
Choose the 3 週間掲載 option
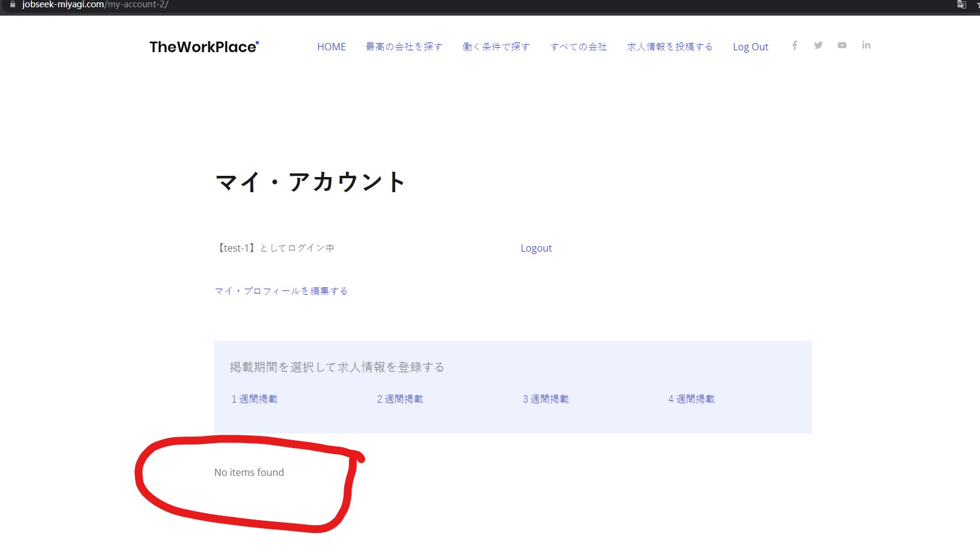[546, 399]
